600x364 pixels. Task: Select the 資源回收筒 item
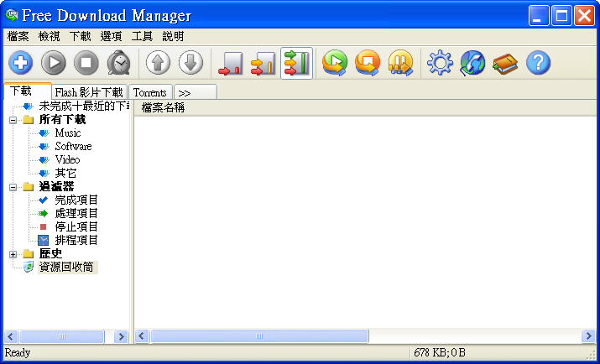[x=68, y=267]
